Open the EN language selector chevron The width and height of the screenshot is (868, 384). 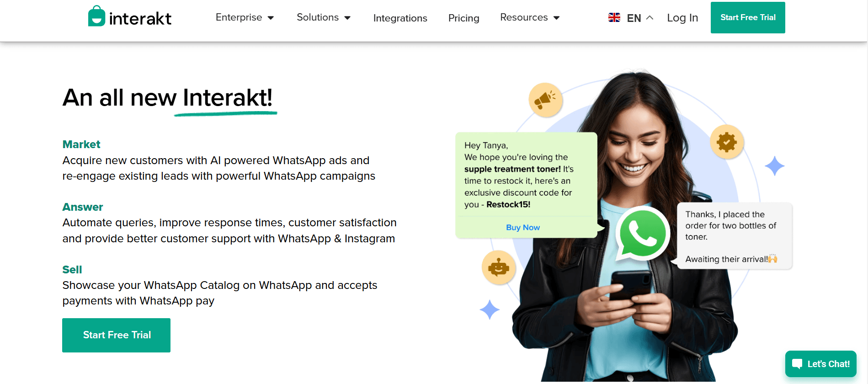(650, 18)
